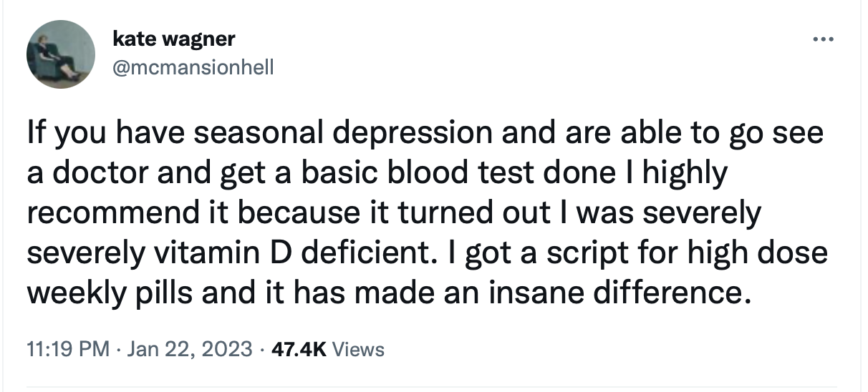
Task: Click the 47.4K view count number
Action: tap(297, 349)
